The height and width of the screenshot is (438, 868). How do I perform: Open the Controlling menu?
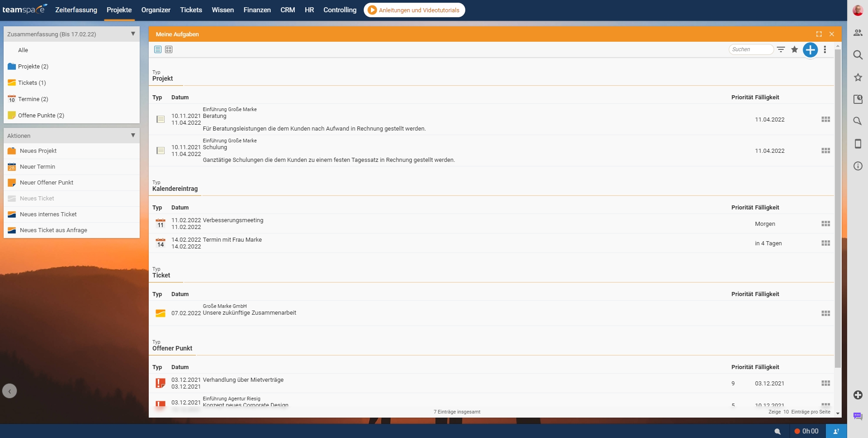click(x=340, y=10)
